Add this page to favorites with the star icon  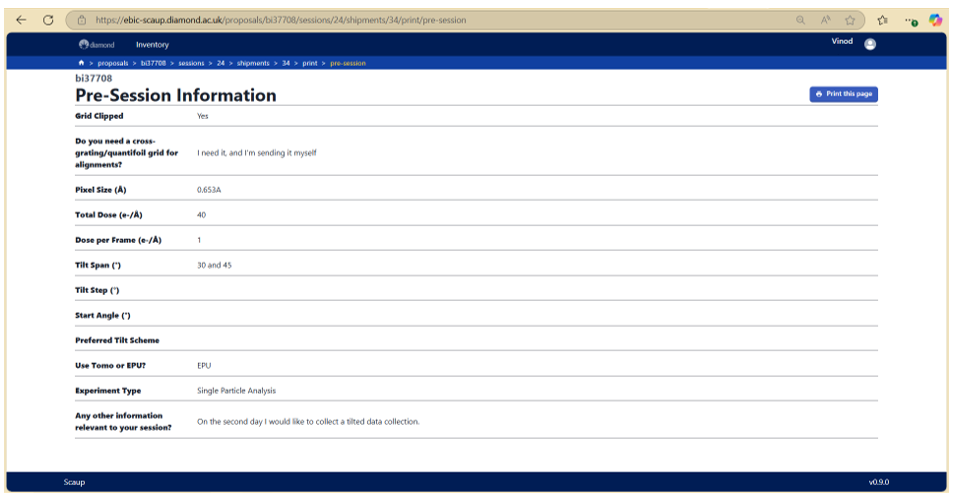[850, 20]
